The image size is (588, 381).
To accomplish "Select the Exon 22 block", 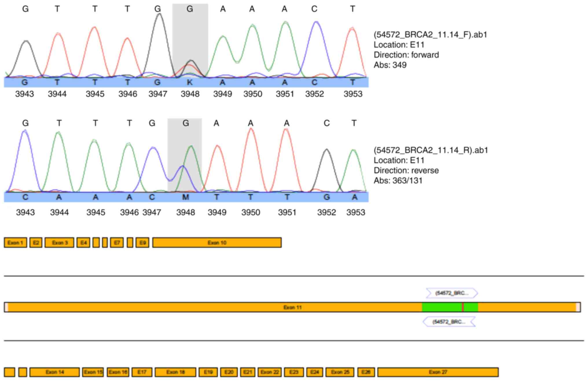I will pos(269,372).
